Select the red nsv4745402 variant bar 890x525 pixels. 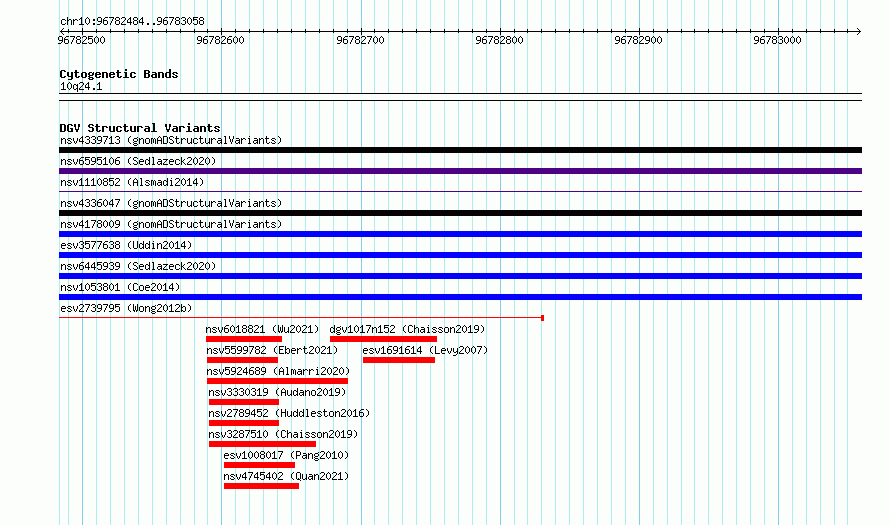[262, 486]
